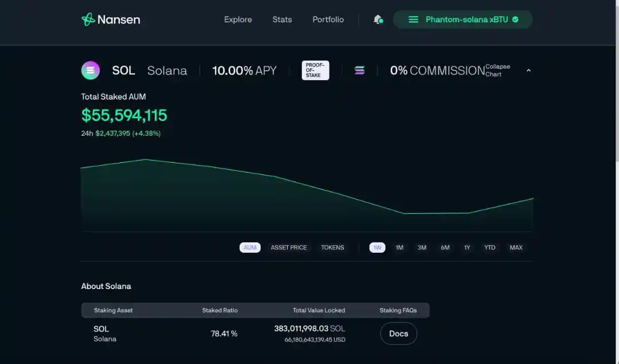This screenshot has height=364, width=619.
Task: Click the 78.41 % staked ratio value
Action: coord(224,334)
